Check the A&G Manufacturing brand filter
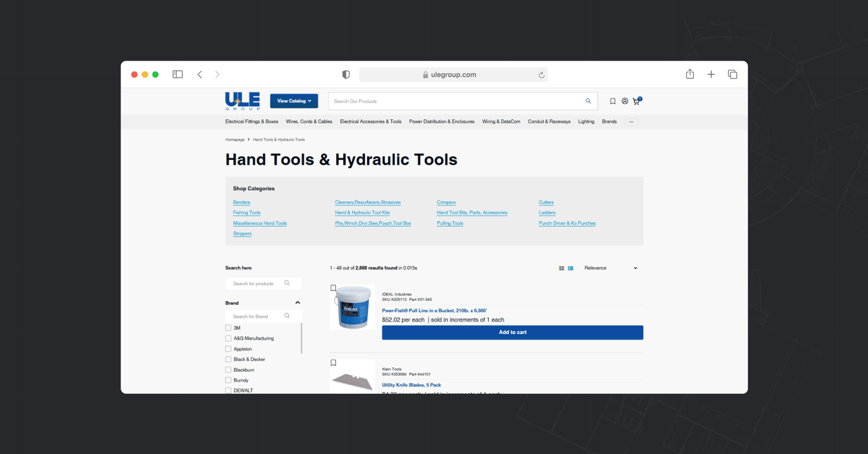Screen dimensions: 868x454 [228, 338]
